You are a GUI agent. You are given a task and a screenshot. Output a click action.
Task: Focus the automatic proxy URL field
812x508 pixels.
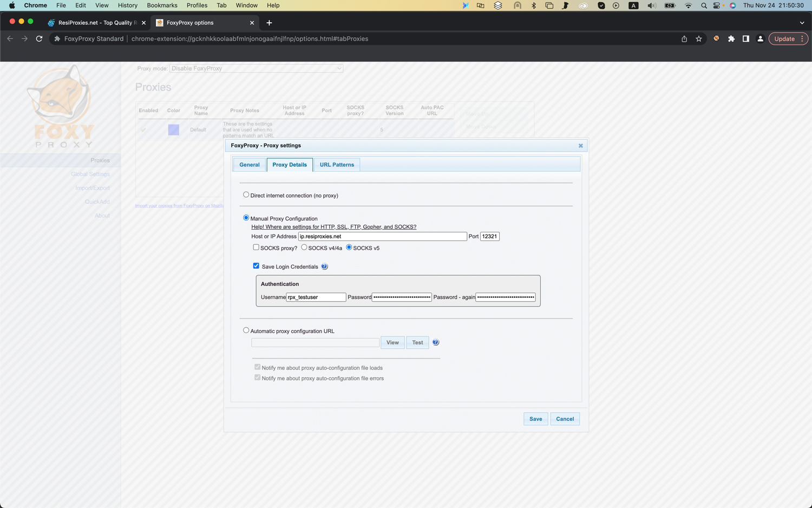(315, 342)
